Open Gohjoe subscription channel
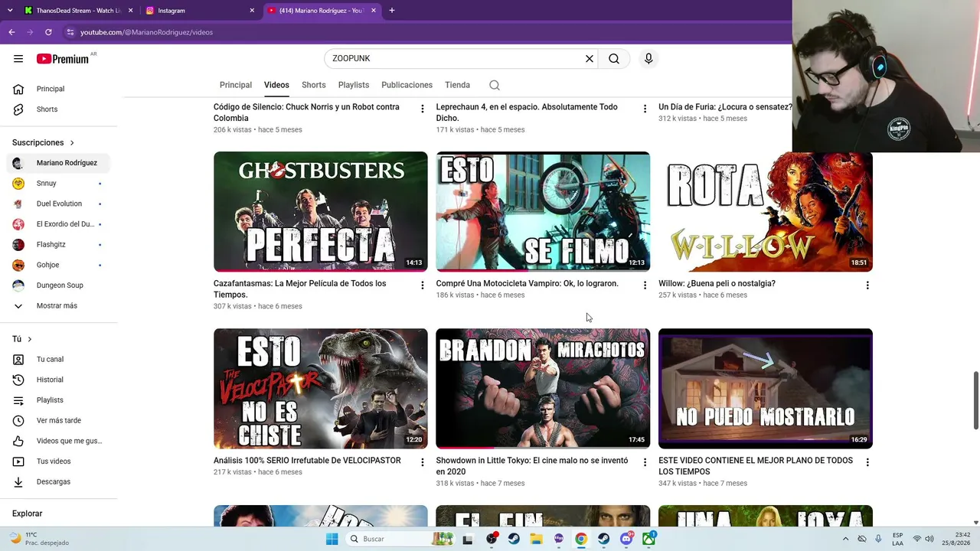This screenshot has width=980, height=551. click(57, 265)
